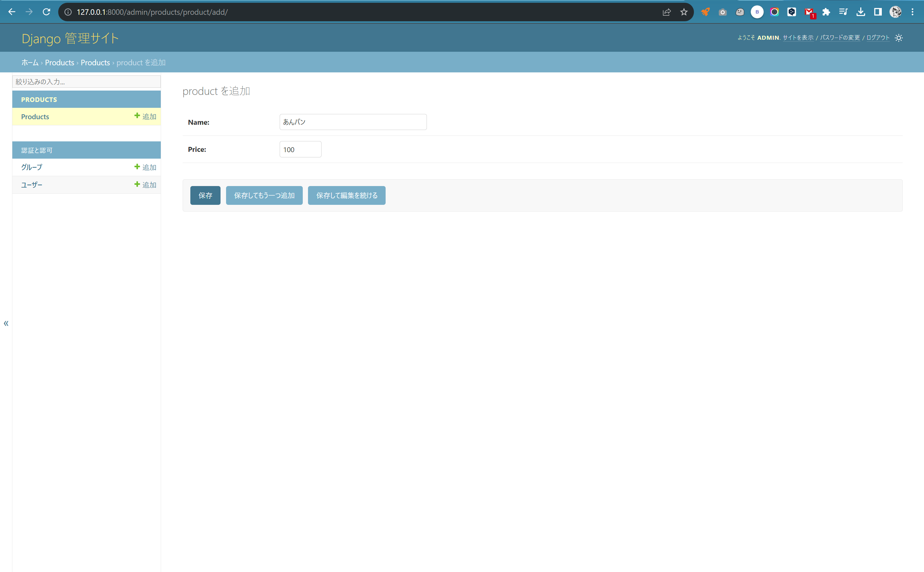Share the page via the share icon
924x572 pixels.
pos(667,12)
